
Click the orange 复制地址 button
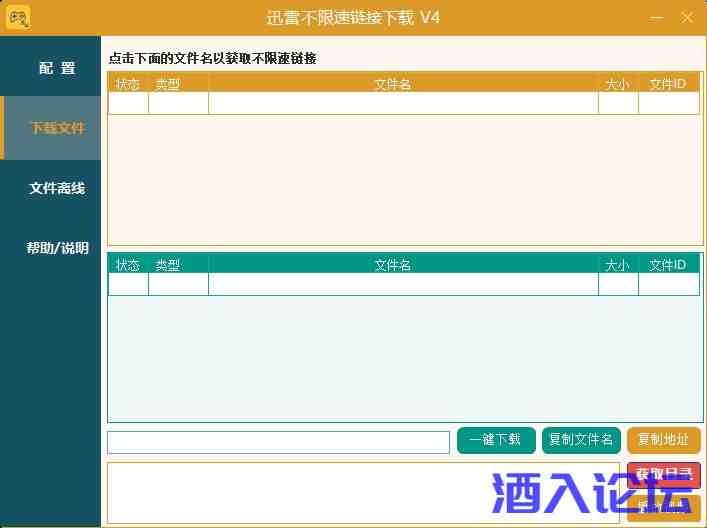click(x=664, y=440)
